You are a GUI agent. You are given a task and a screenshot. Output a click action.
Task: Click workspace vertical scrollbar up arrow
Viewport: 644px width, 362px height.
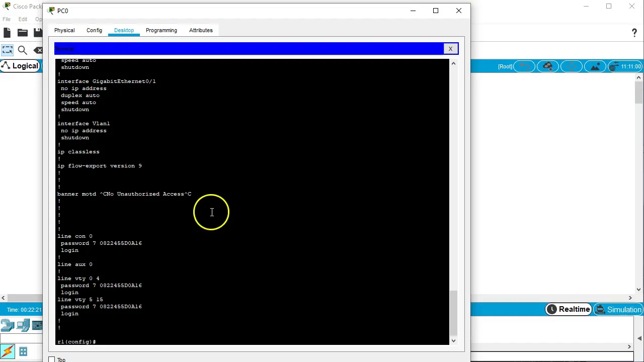click(x=639, y=78)
